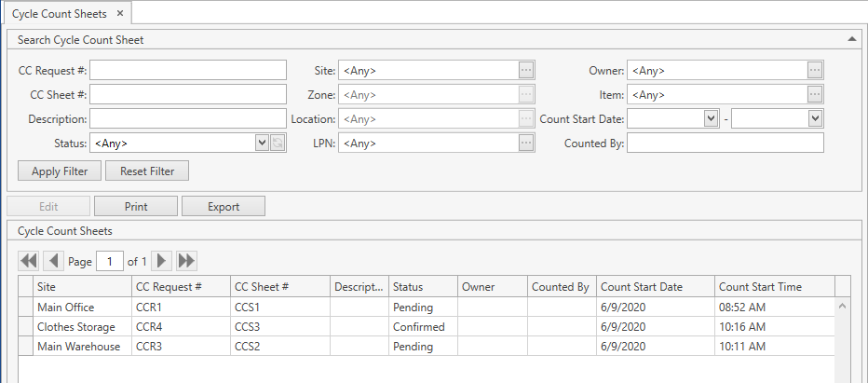Screen dimensions: 868x383
Task: Open the Site lookup ellipsis button
Action: click(x=526, y=71)
